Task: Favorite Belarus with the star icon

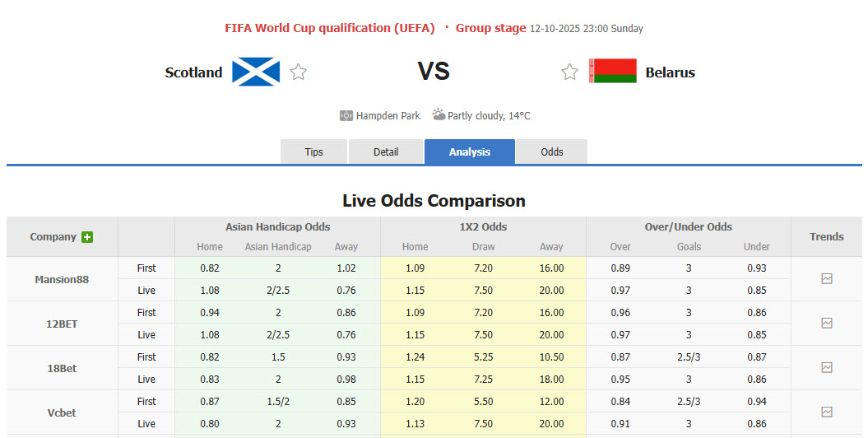Action: coord(569,72)
